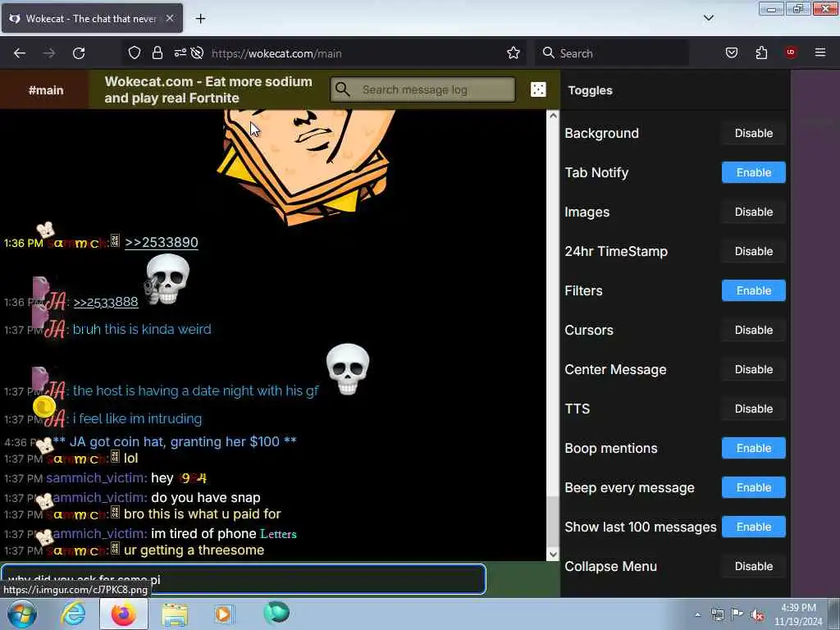This screenshot has height=630, width=840.
Task: Open Windows Start menu
Action: coord(22,614)
